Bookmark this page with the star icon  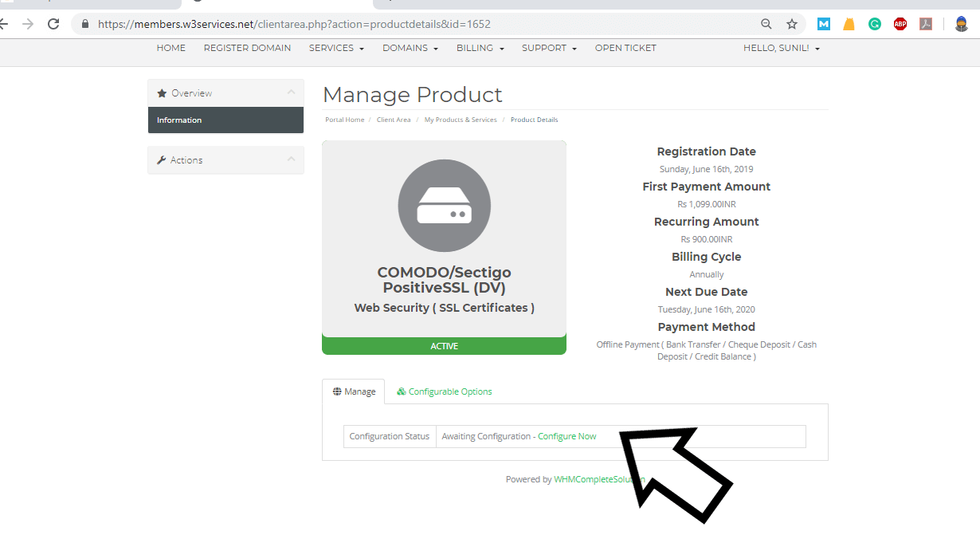coord(792,24)
